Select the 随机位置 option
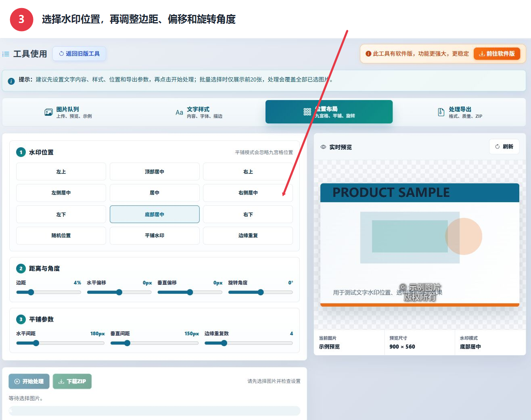 (61, 236)
